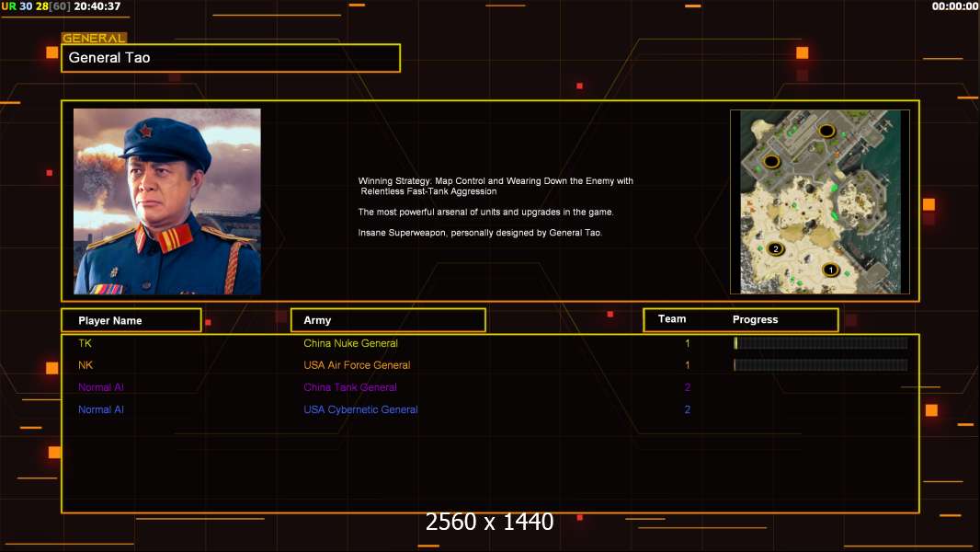Click the player name TK

[85, 343]
